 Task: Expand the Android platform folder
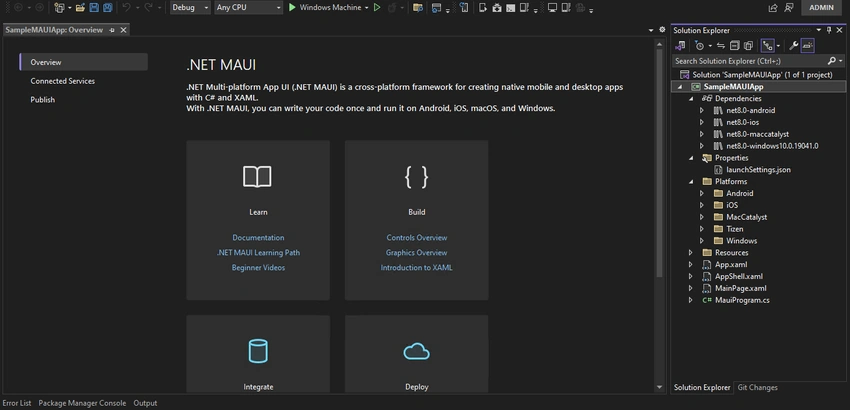pos(701,194)
